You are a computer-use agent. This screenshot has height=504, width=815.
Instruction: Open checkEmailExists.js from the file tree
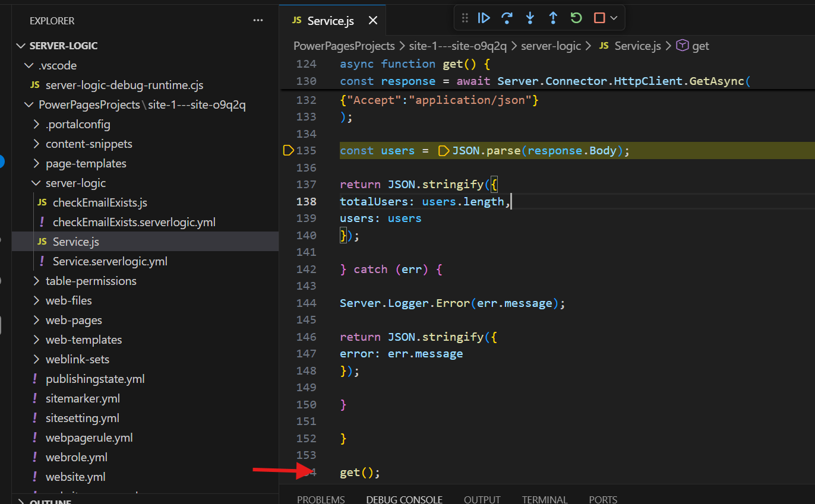tap(100, 203)
